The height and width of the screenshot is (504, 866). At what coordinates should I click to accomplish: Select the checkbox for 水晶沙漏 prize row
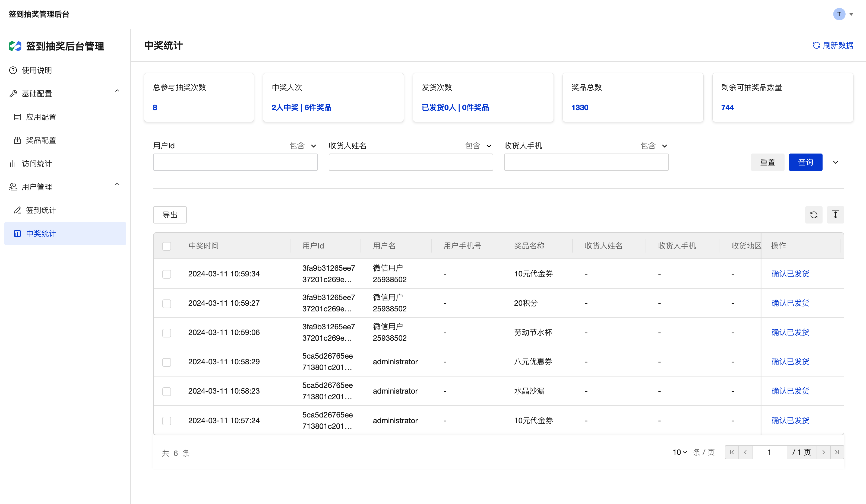[x=167, y=391]
